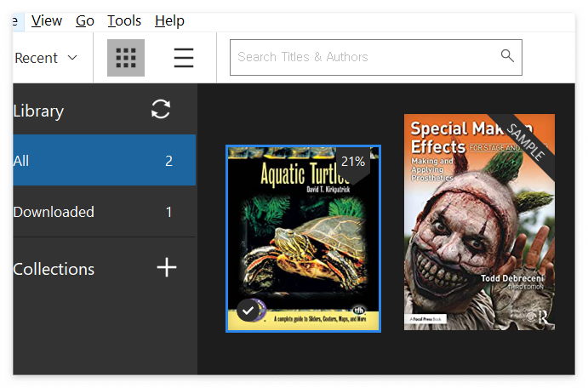Open the Aquatic Turtles book cover
Screen dimensions: 588x388
coord(303,239)
